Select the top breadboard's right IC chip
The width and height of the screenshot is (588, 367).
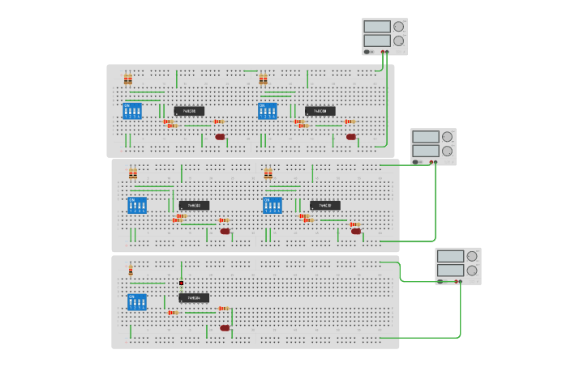320,111
